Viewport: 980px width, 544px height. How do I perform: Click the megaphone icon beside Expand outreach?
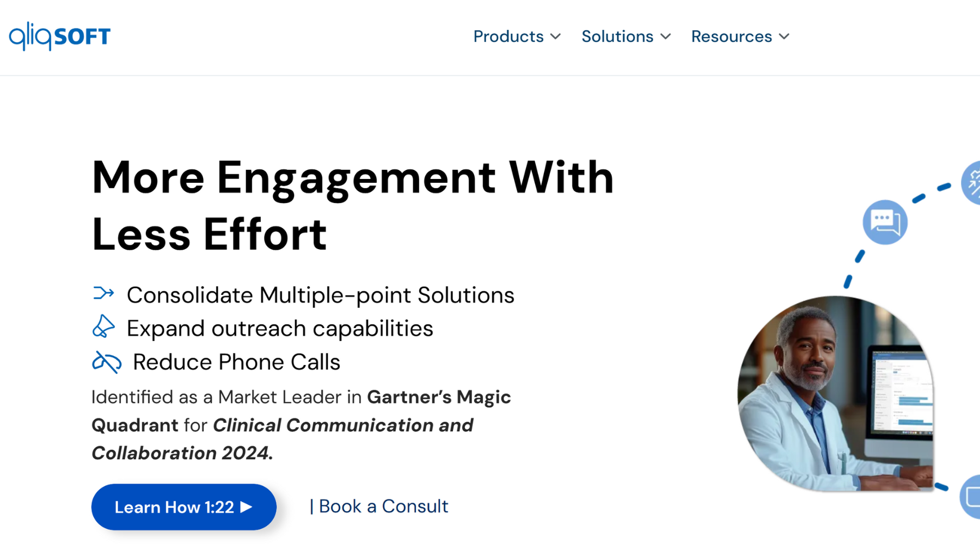(103, 327)
